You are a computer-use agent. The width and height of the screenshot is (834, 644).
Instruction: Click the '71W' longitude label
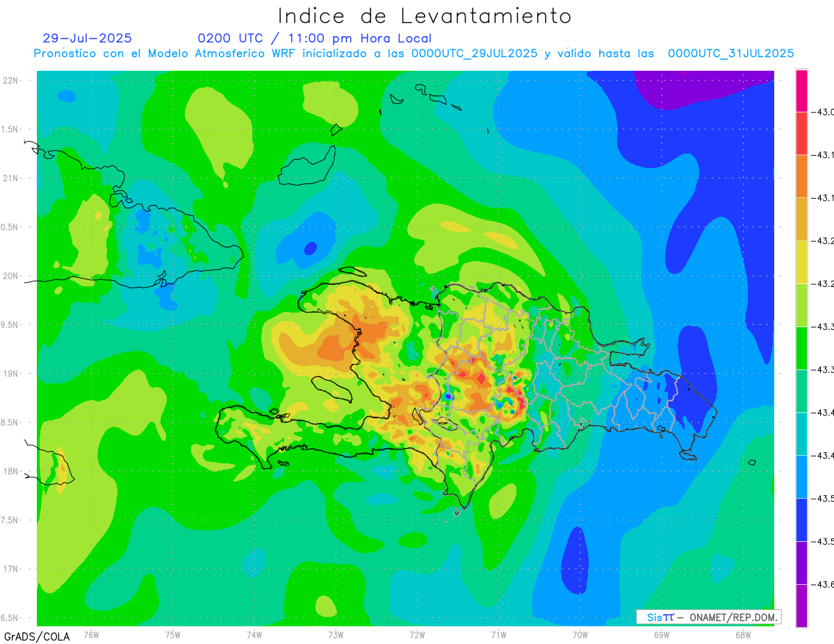(498, 634)
